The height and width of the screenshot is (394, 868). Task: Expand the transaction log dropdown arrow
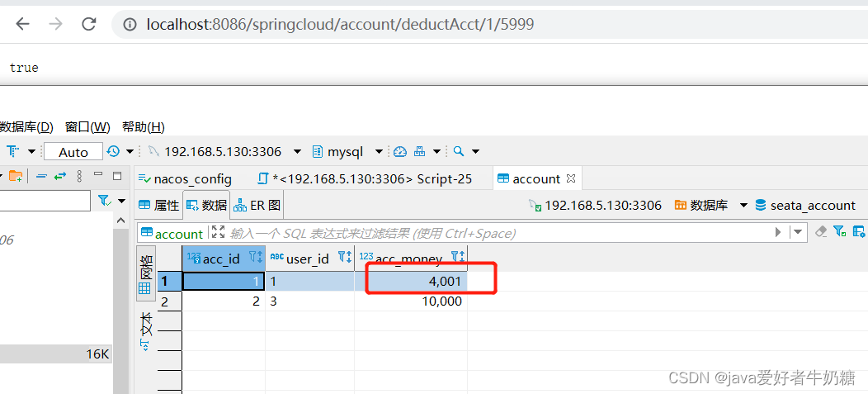click(x=130, y=151)
